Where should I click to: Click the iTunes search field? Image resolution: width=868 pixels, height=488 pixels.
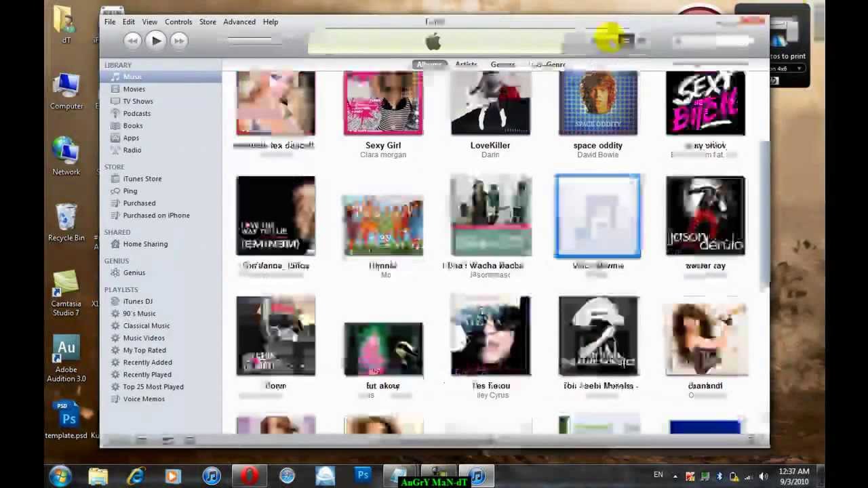pyautogui.click(x=712, y=41)
